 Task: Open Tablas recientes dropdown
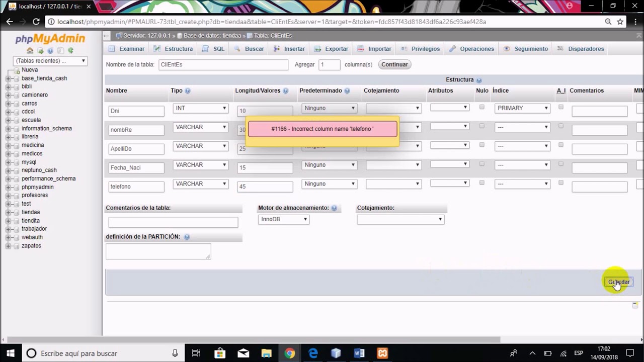[50, 61]
